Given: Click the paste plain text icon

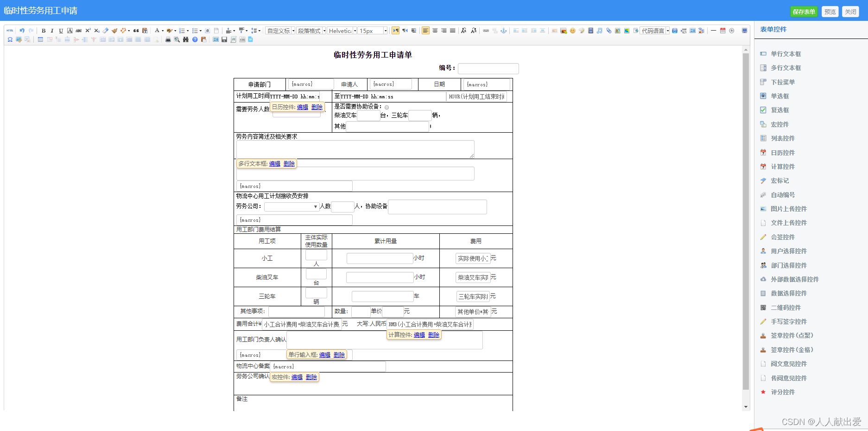Looking at the screenshot, I should [145, 31].
